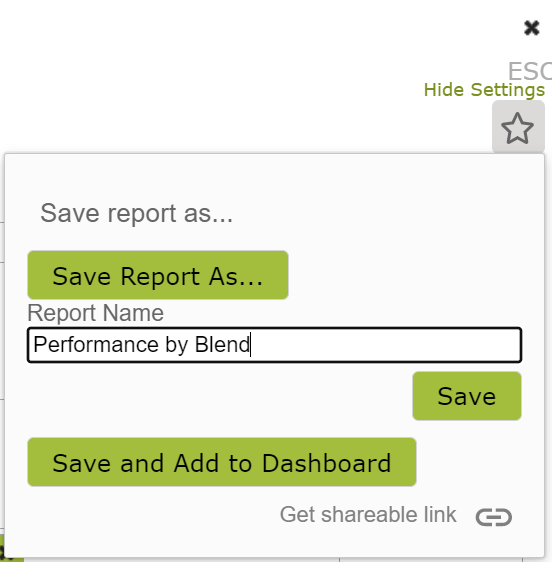Click the word Performance in name field

click(x=96, y=344)
